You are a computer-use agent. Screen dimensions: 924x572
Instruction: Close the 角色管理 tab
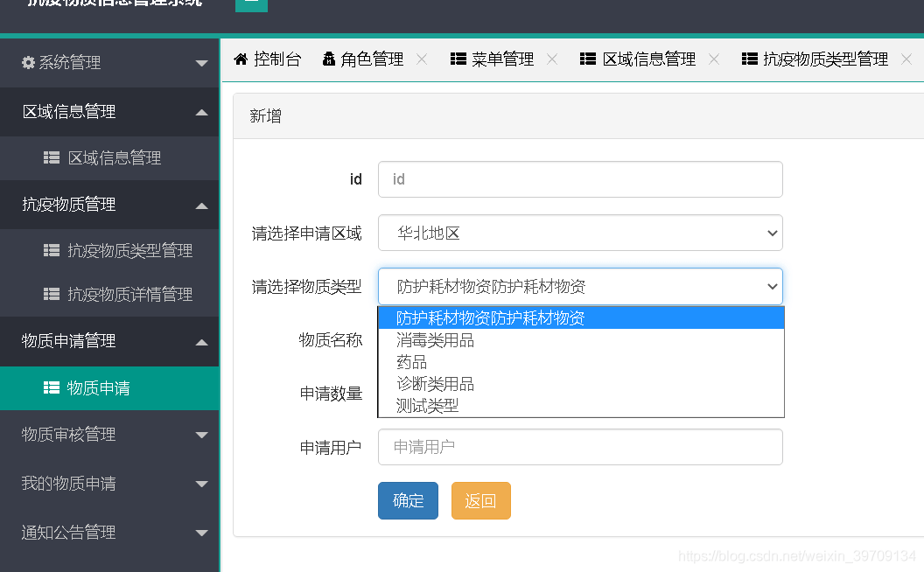(x=422, y=59)
